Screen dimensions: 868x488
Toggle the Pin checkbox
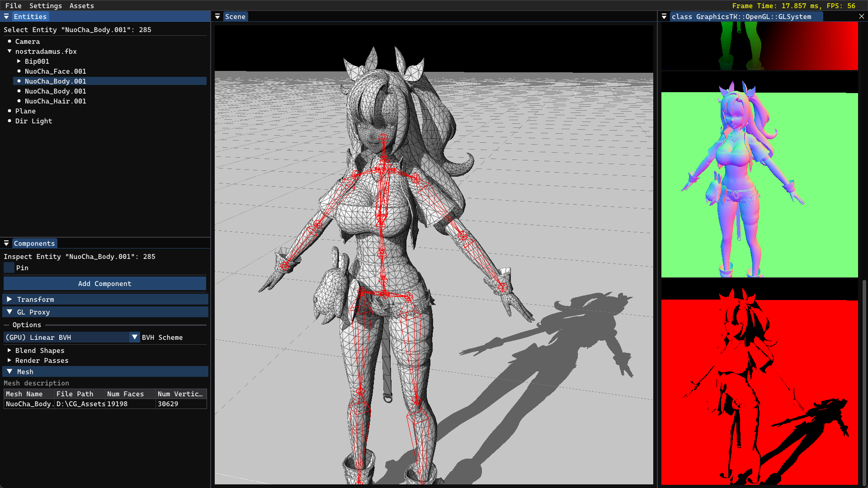(x=9, y=267)
